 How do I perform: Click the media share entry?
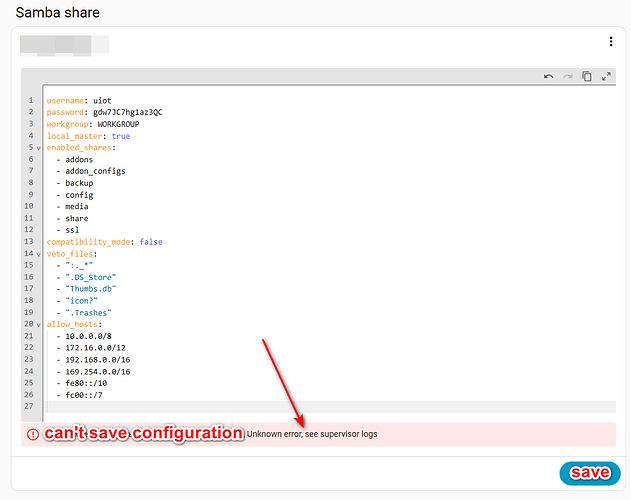[77, 207]
